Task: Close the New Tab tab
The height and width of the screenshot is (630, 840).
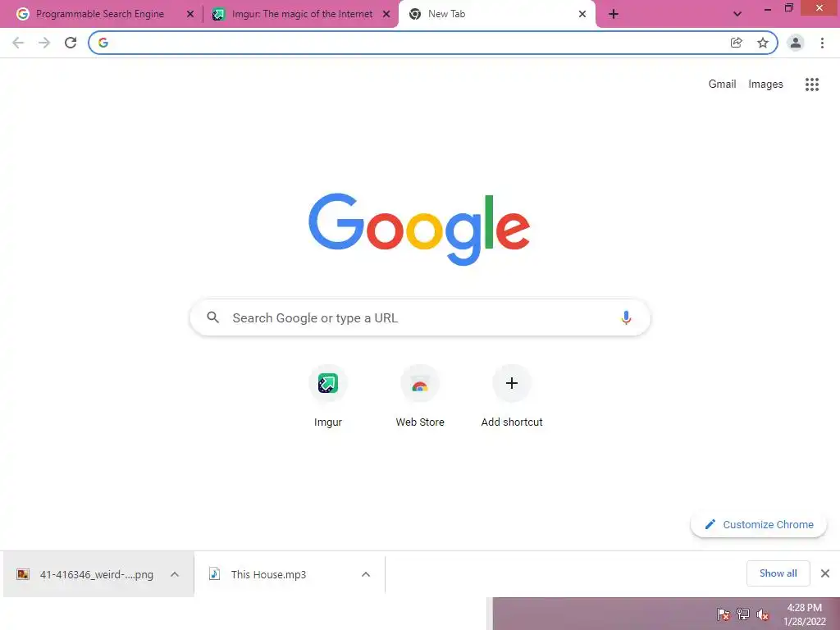Action: tap(582, 14)
